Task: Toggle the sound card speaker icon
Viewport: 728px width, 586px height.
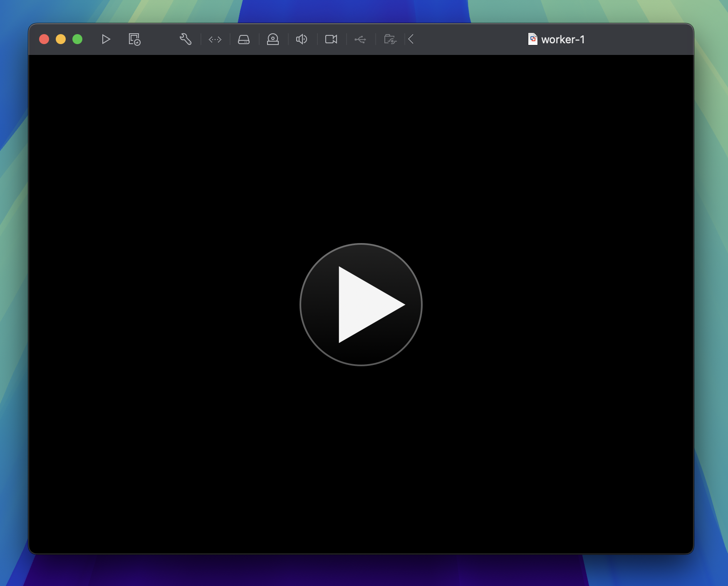Action: pos(302,40)
